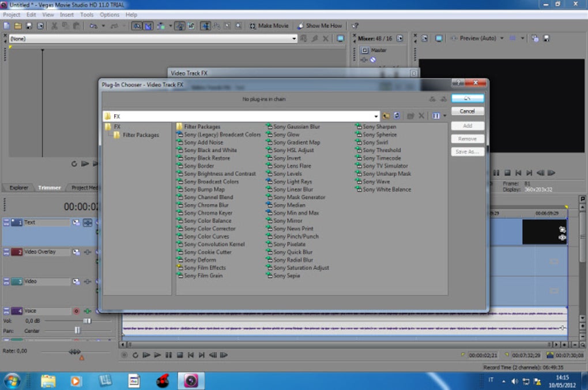This screenshot has width=588, height=390.
Task: Click the Cut scissors toolbar icon
Action: 54,26
